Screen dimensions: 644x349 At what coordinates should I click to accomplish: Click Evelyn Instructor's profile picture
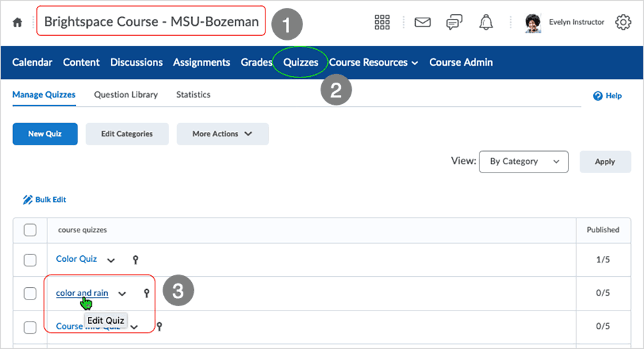pos(533,23)
